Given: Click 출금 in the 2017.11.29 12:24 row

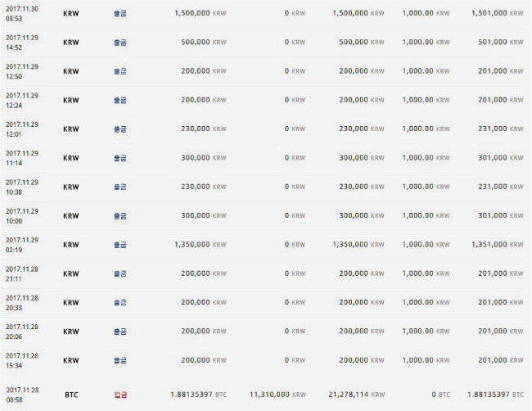Looking at the screenshot, I should tap(120, 100).
